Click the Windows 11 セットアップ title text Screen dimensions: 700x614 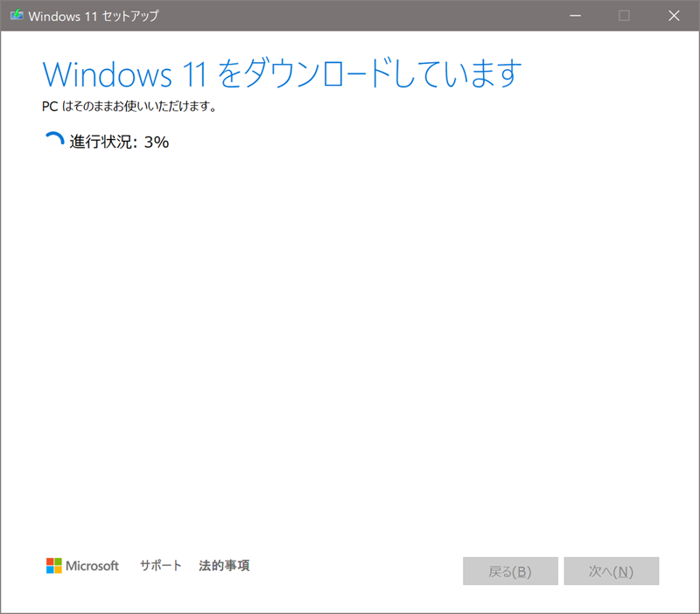point(94,16)
